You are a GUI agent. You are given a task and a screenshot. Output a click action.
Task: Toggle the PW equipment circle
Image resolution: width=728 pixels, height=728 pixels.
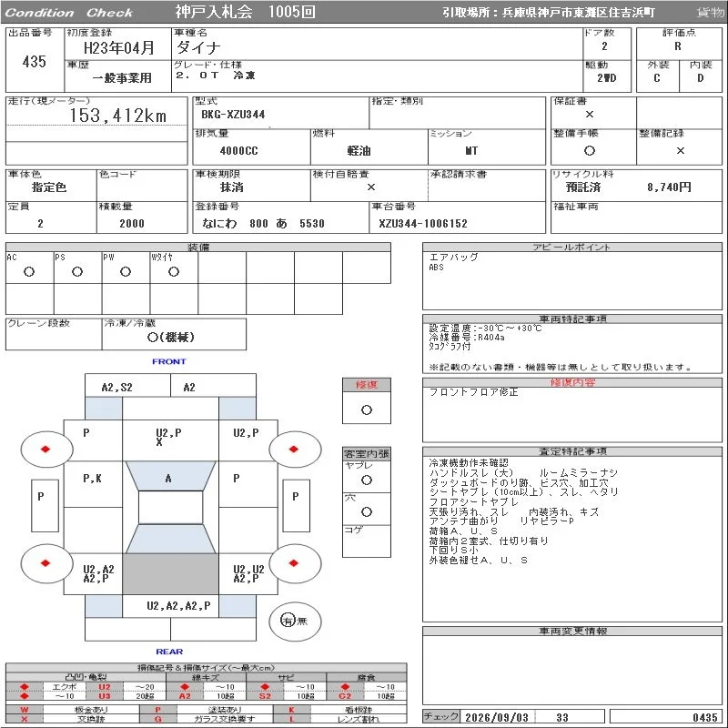point(126,271)
